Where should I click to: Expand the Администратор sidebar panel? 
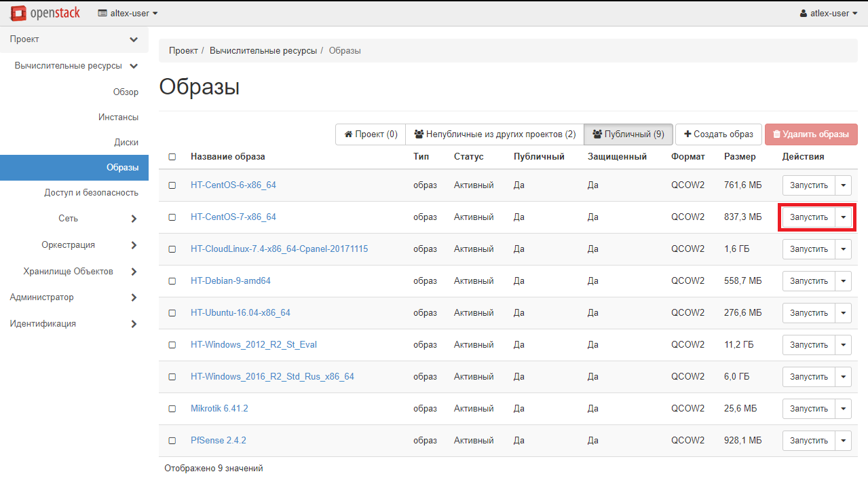point(73,297)
